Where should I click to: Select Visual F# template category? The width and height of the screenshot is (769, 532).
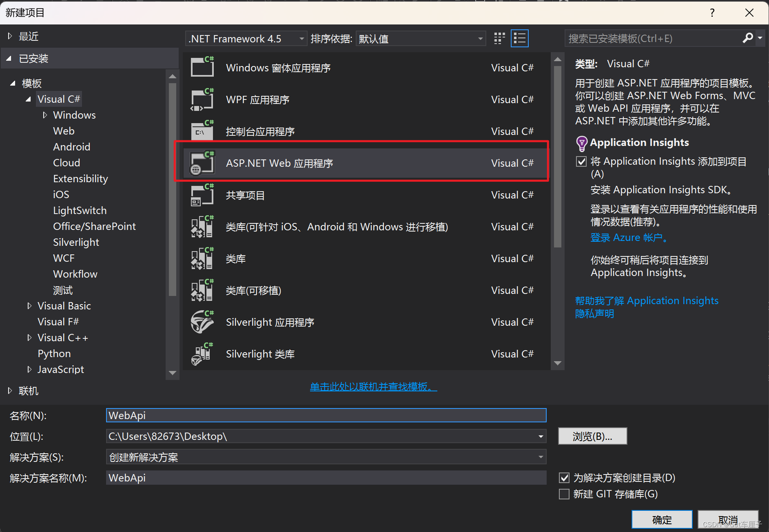(58, 322)
